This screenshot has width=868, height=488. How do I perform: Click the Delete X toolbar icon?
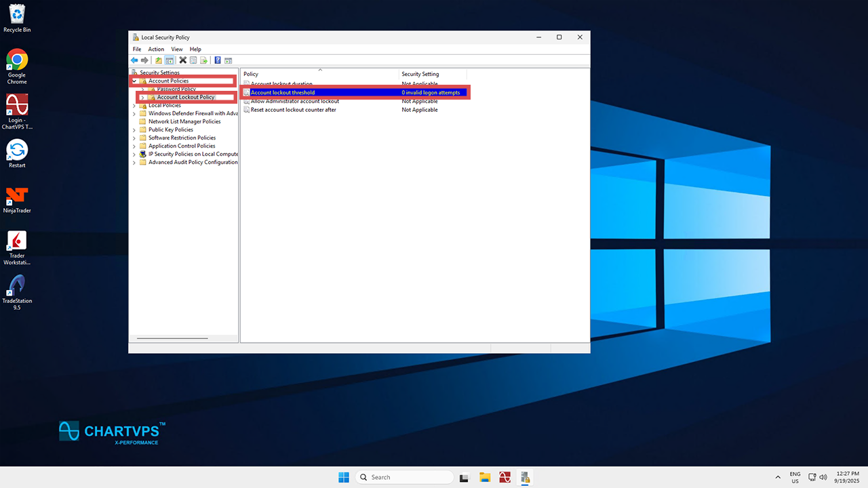point(183,60)
